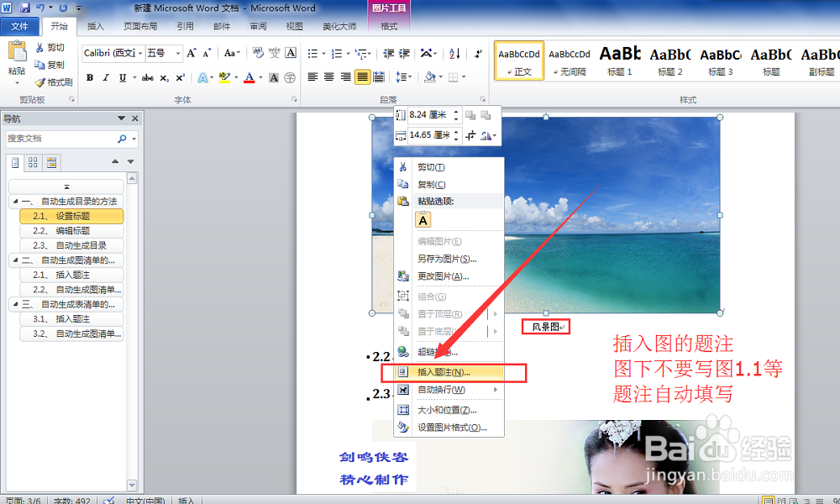This screenshot has width=840, height=504.
Task: Open bullets list dropdown arrow
Action: click(323, 54)
